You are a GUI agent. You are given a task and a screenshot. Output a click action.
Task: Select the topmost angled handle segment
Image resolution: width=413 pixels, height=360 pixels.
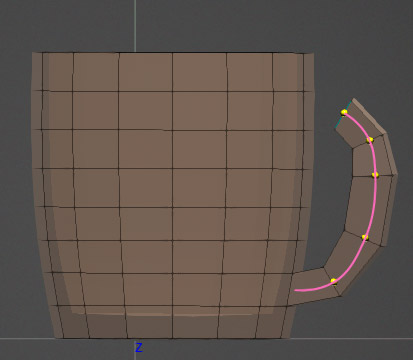(x=360, y=123)
